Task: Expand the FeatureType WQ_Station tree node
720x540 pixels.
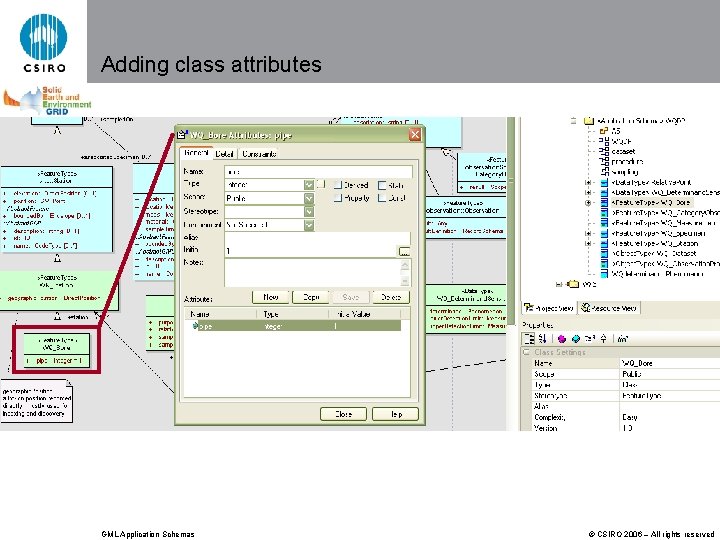Action: click(x=588, y=243)
